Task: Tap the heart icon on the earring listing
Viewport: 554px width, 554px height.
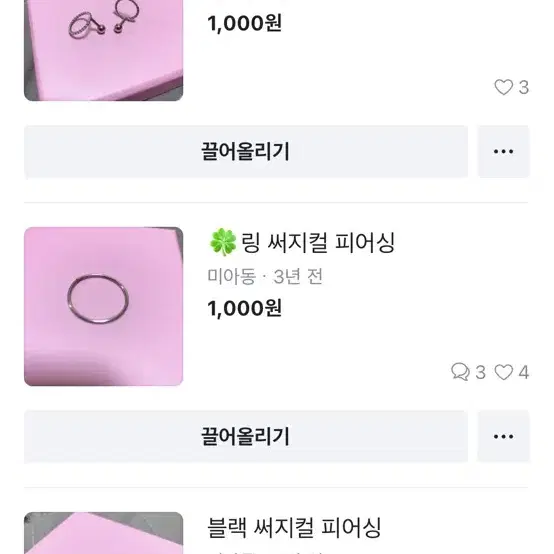Action: tap(503, 87)
